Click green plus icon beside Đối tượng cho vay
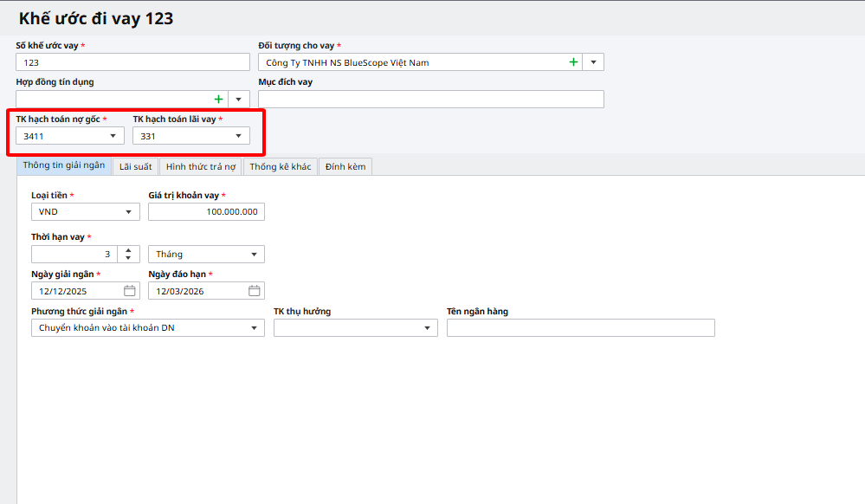Image resolution: width=865 pixels, height=504 pixels. (573, 62)
